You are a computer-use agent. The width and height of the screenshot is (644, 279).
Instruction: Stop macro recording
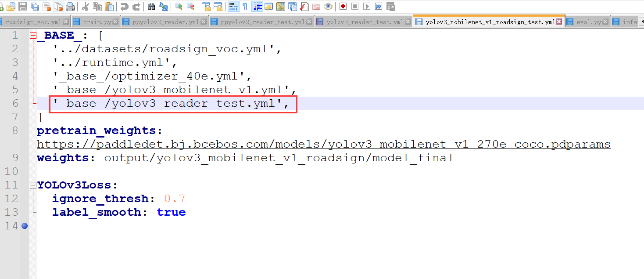tap(355, 7)
